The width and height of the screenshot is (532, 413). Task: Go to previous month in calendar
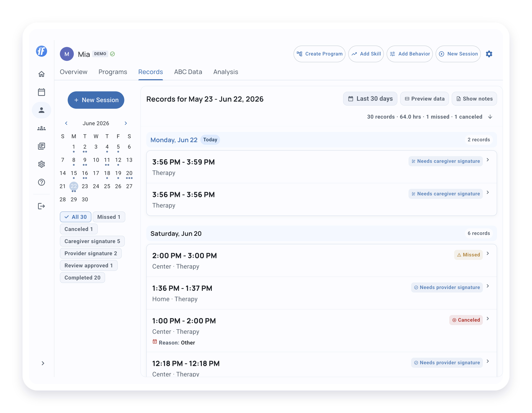66,123
